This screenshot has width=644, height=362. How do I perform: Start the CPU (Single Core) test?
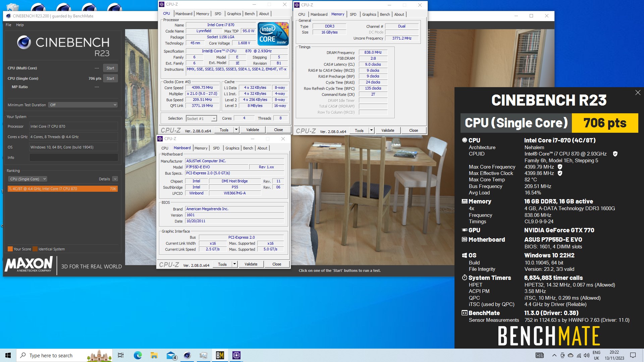(110, 78)
